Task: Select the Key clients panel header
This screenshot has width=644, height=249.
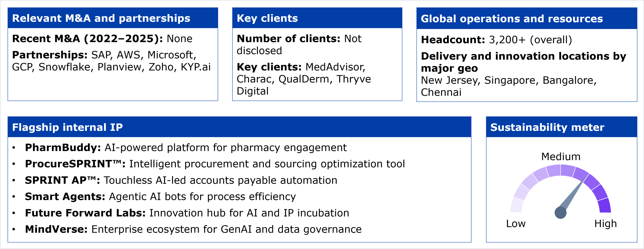Action: (267, 18)
